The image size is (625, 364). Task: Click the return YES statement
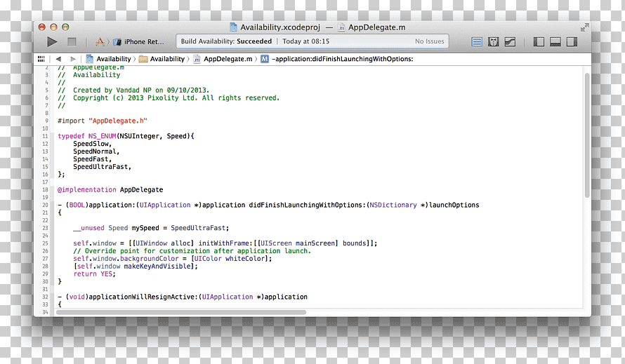(94, 274)
